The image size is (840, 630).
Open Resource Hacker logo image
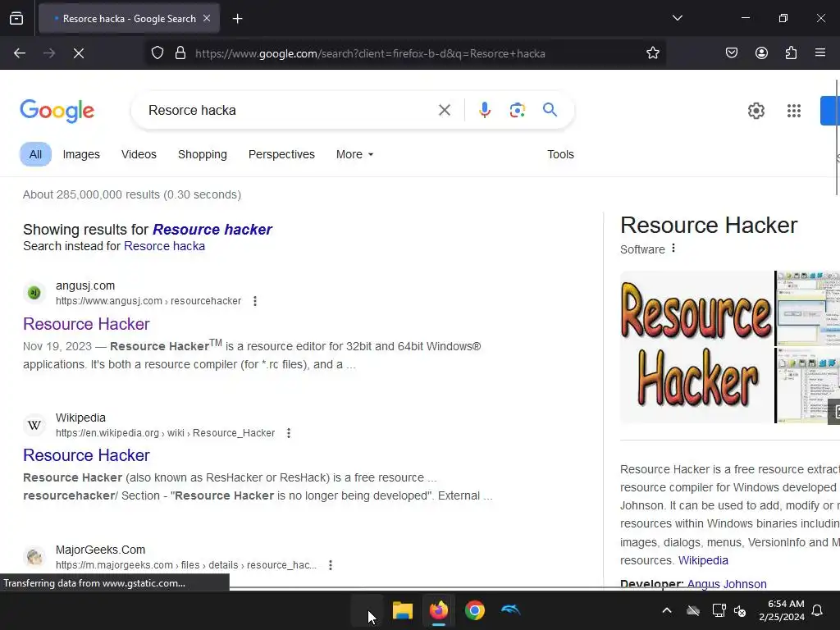click(696, 347)
